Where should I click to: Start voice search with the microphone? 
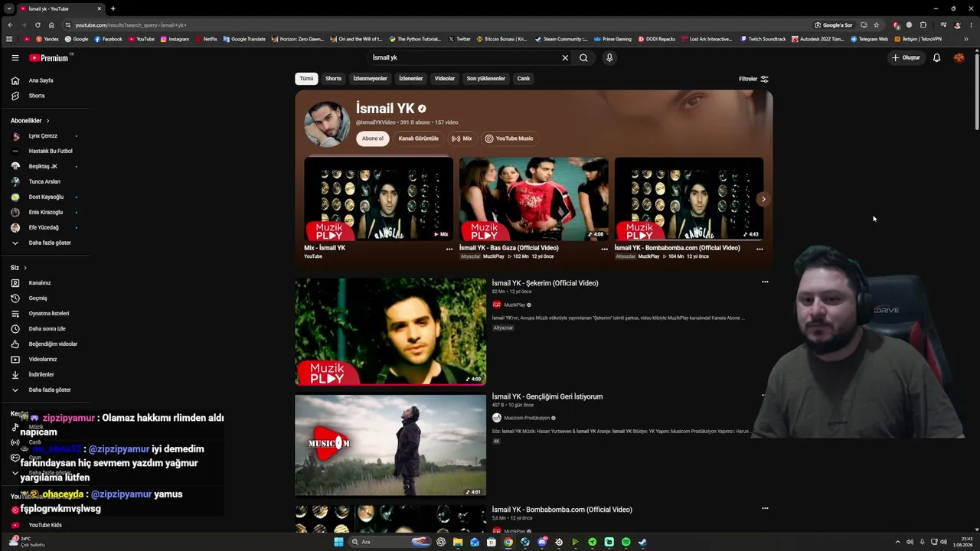pyautogui.click(x=609, y=57)
